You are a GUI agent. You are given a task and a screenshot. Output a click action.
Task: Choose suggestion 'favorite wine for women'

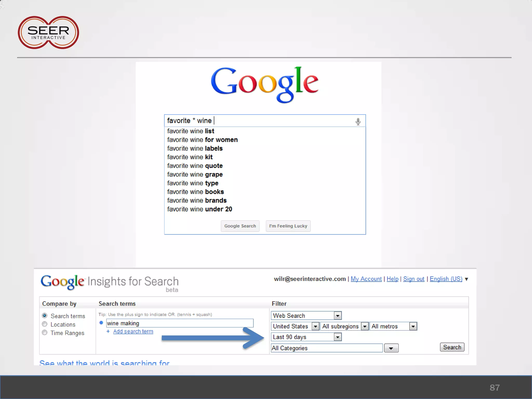202,140
